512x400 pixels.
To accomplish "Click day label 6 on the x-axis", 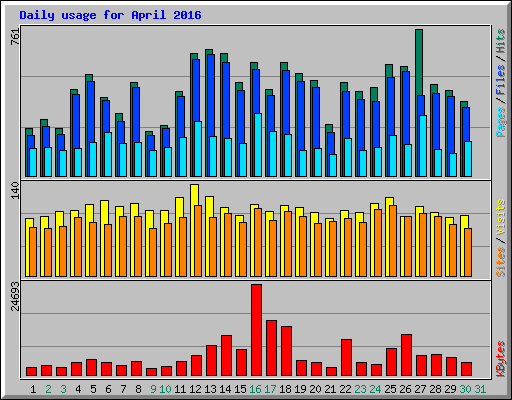I will pyautogui.click(x=108, y=389).
